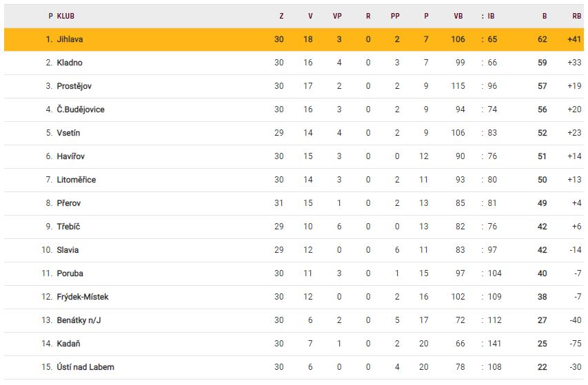The image size is (588, 385).
Task: Click the VP column header
Action: pos(337,16)
